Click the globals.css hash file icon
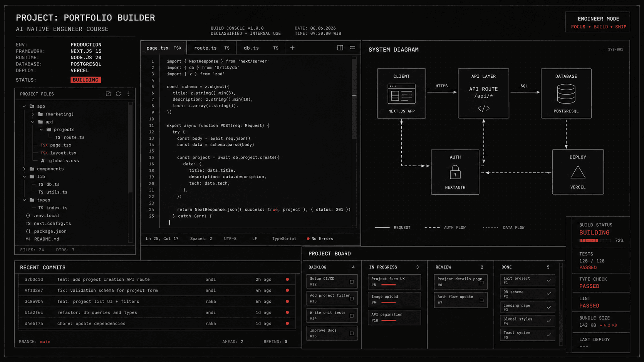Screen dimensions: 644x362 tap(43, 161)
